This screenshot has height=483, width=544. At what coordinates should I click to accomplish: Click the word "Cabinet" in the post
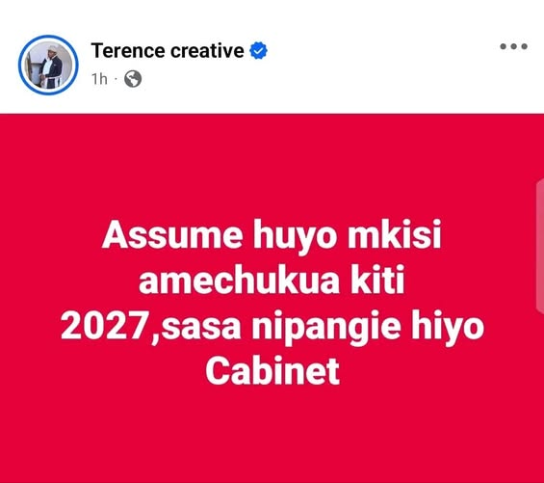[272, 371]
